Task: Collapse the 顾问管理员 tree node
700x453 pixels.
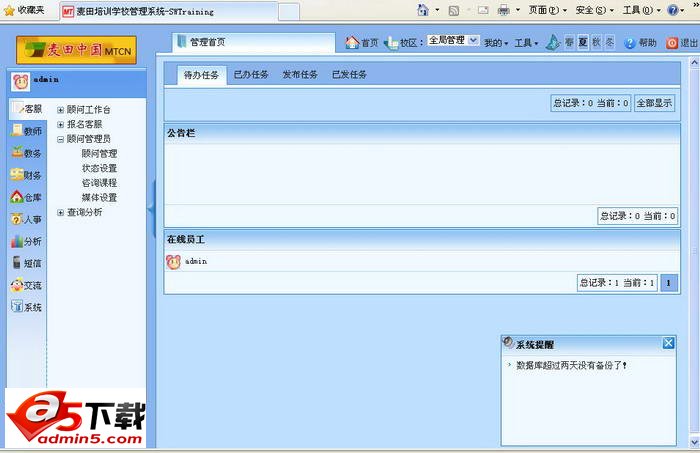Action: click(61, 139)
